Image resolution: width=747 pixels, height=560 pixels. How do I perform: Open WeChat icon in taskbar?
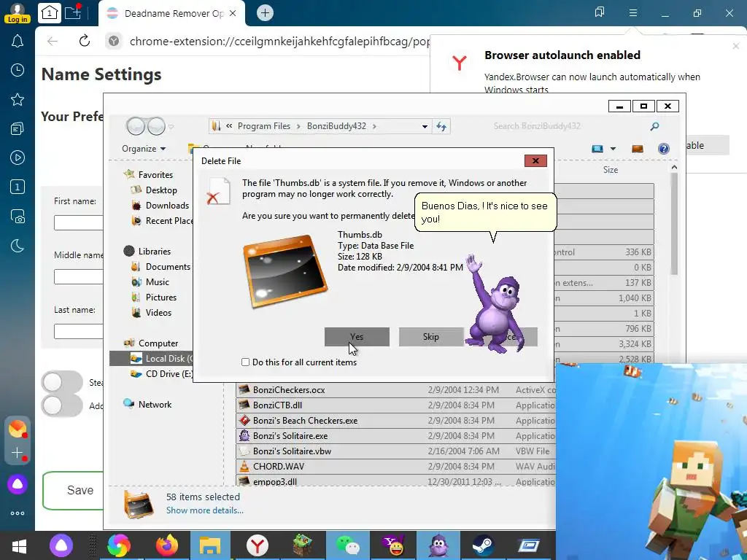348,545
